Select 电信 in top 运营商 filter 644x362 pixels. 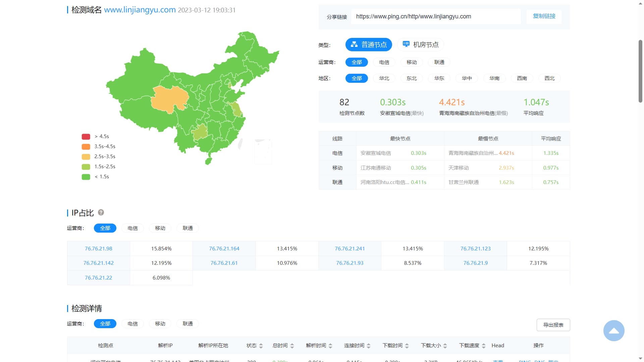pos(384,62)
